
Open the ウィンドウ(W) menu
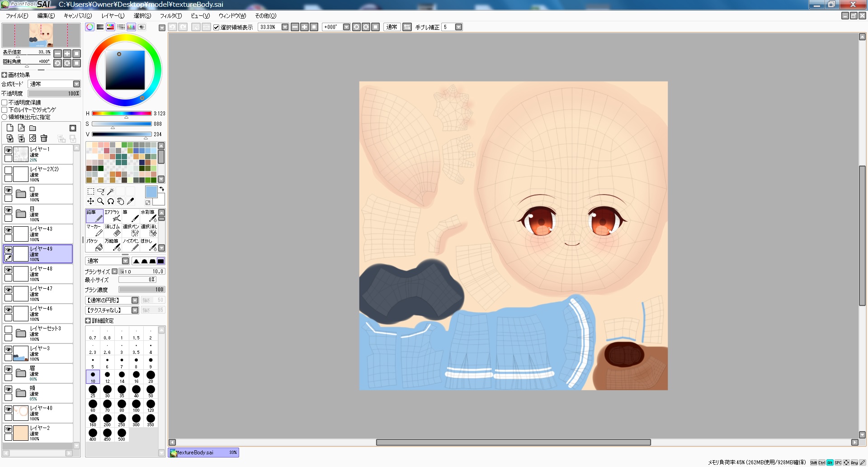coord(232,16)
